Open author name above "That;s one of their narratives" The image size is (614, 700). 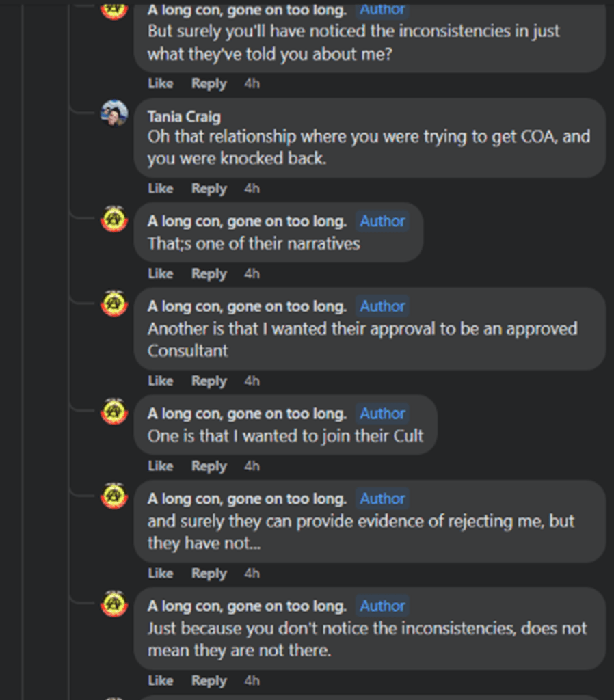[x=247, y=221]
